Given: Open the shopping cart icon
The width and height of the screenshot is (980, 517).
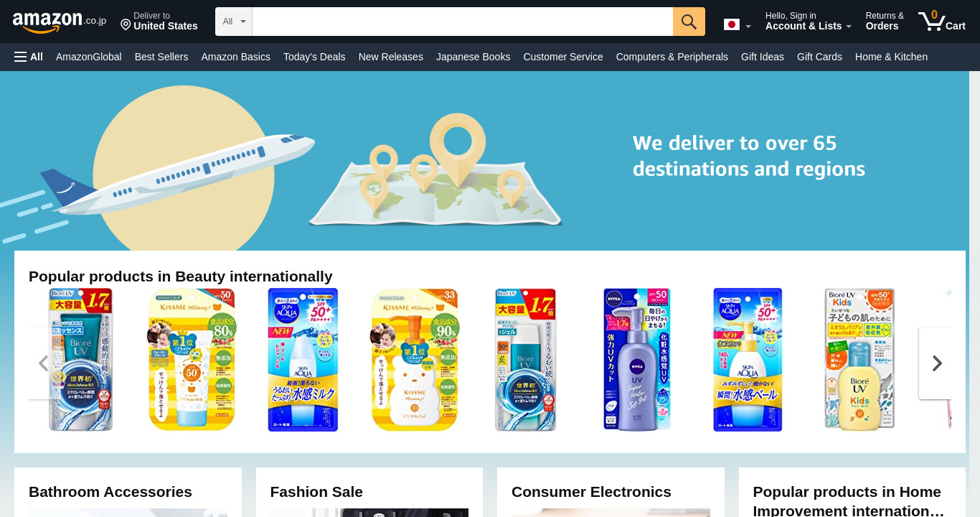Looking at the screenshot, I should point(941,21).
